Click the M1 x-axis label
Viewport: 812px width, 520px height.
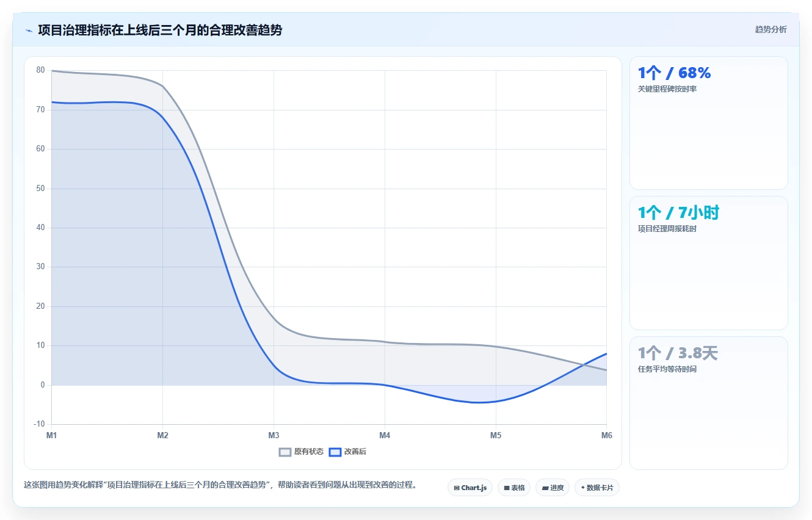click(x=52, y=435)
